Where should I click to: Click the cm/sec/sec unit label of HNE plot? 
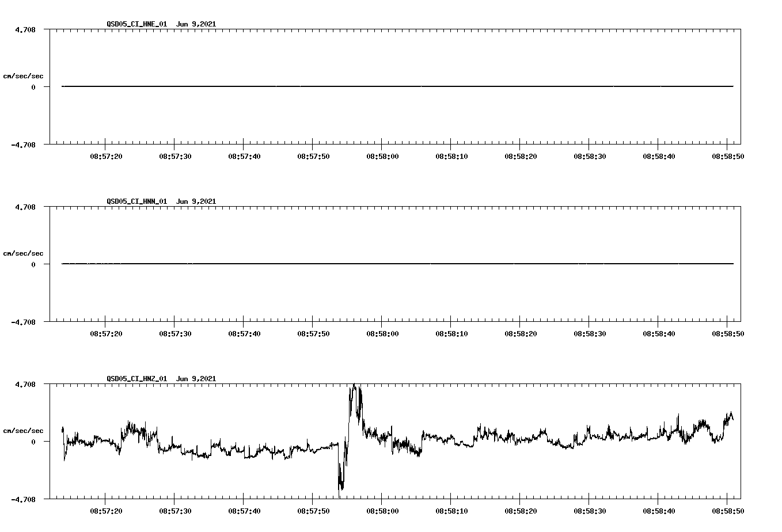coord(23,76)
